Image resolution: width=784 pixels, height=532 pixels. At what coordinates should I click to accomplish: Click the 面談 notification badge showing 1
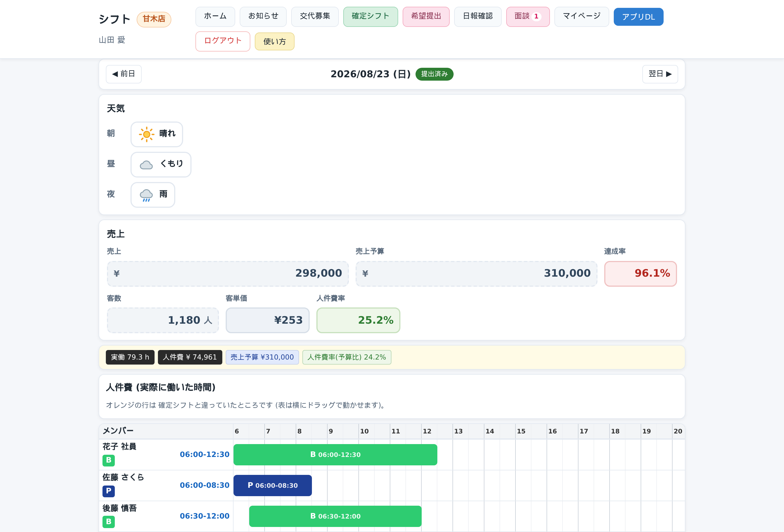click(536, 17)
